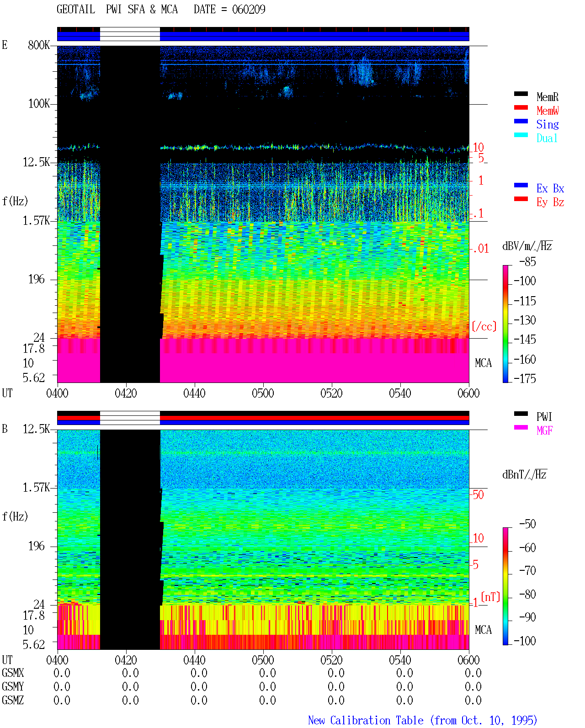
Task: Click the 100K frequency label in E panel
Action: pyautogui.click(x=39, y=103)
